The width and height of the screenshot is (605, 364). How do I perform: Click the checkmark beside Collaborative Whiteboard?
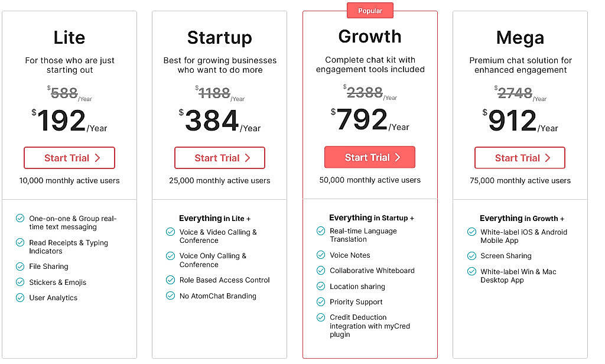pos(321,271)
